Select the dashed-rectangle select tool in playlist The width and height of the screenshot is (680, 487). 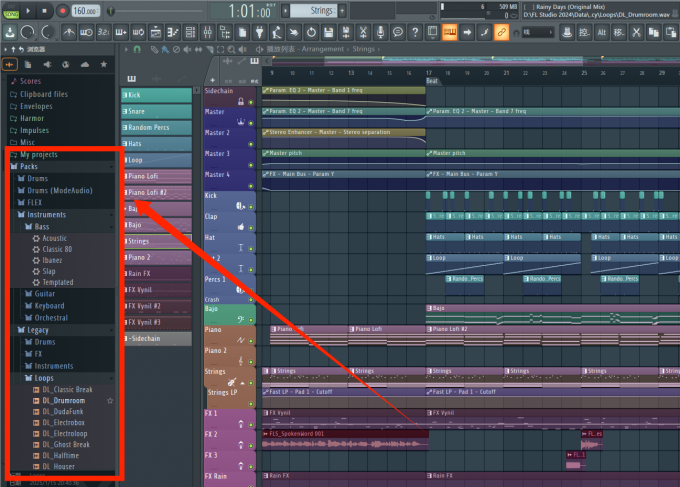pos(221,49)
